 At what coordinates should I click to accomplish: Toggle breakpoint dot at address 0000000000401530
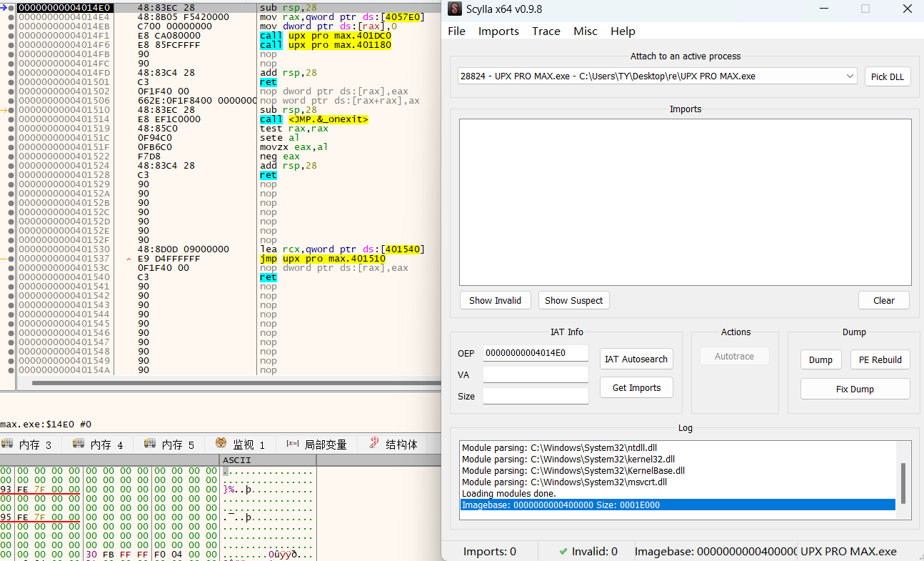(11, 249)
